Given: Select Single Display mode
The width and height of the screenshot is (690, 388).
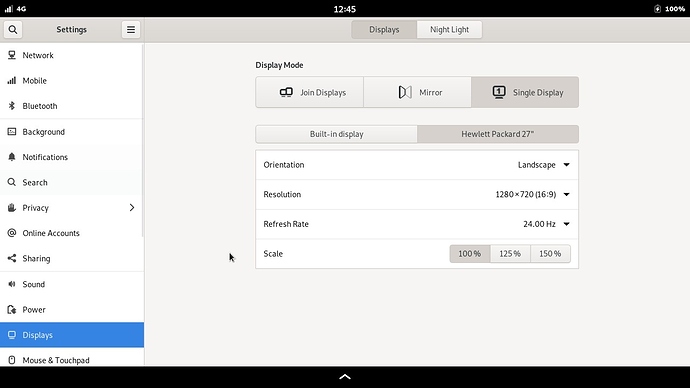Looking at the screenshot, I should [x=525, y=92].
